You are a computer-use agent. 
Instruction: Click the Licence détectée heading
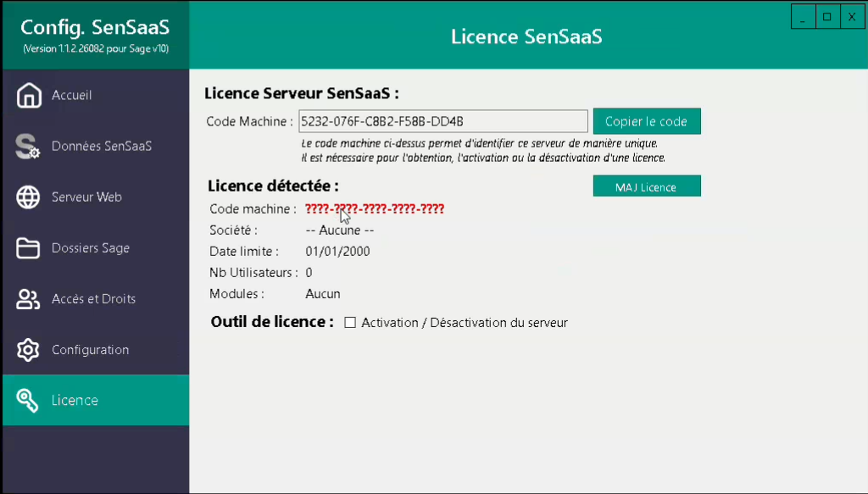pyautogui.click(x=274, y=186)
